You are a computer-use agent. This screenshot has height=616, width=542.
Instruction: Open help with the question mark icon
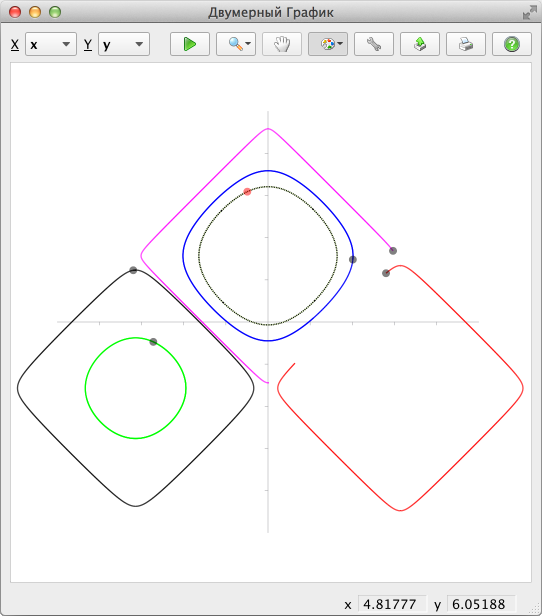click(x=511, y=44)
